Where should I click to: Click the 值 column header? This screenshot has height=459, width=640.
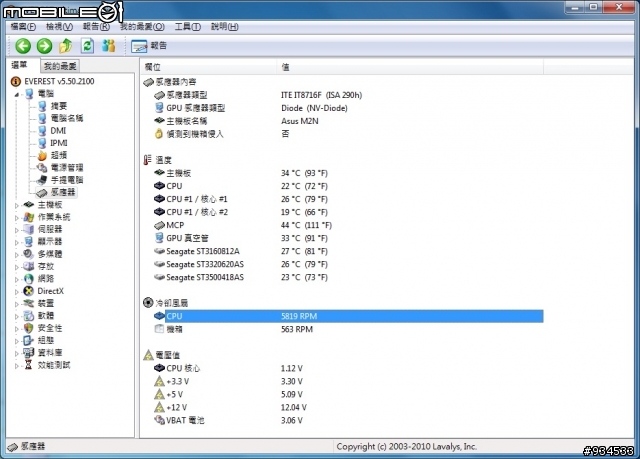pos(410,67)
